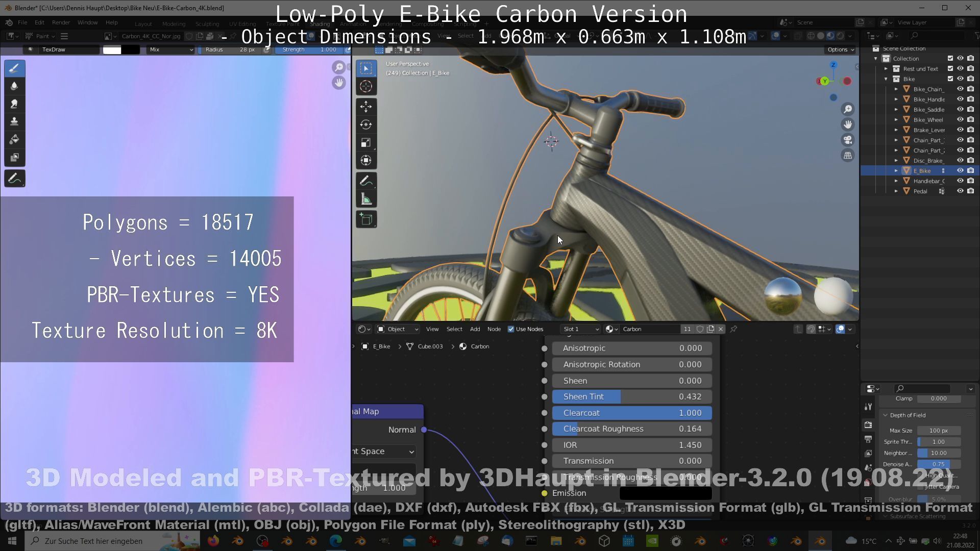Open the node editor Add menu
The height and width of the screenshot is (551, 980).
(475, 329)
